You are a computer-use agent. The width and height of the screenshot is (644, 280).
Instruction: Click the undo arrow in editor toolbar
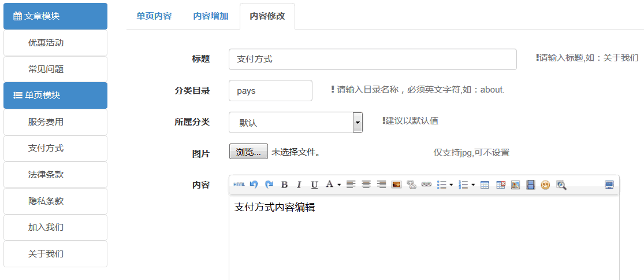point(254,185)
